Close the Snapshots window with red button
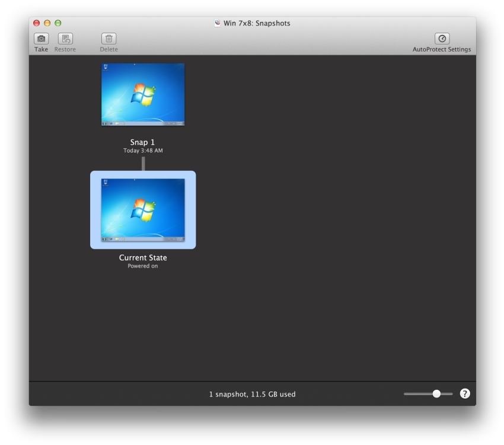 pos(36,23)
